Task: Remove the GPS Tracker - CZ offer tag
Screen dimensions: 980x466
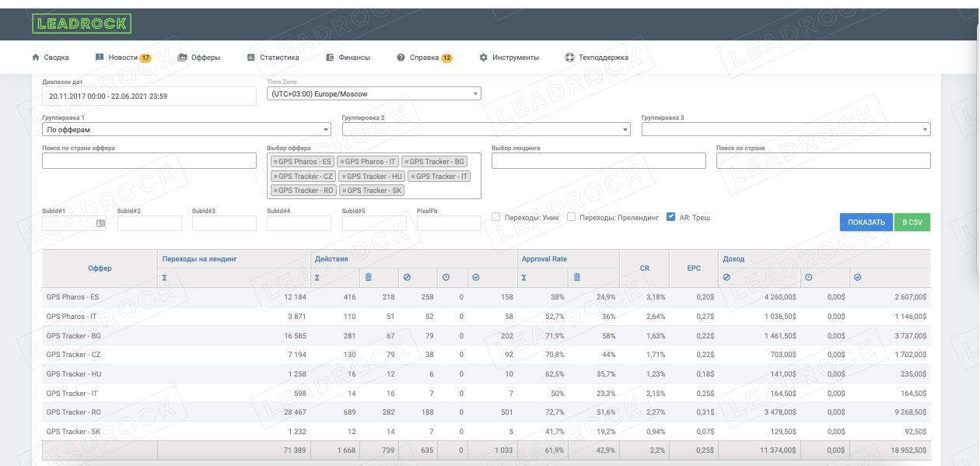Action: coord(275,176)
